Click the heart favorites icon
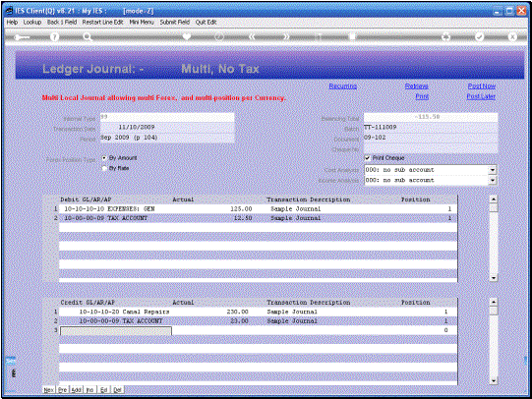Image resolution: width=532 pixels, height=399 pixels. click(186, 36)
